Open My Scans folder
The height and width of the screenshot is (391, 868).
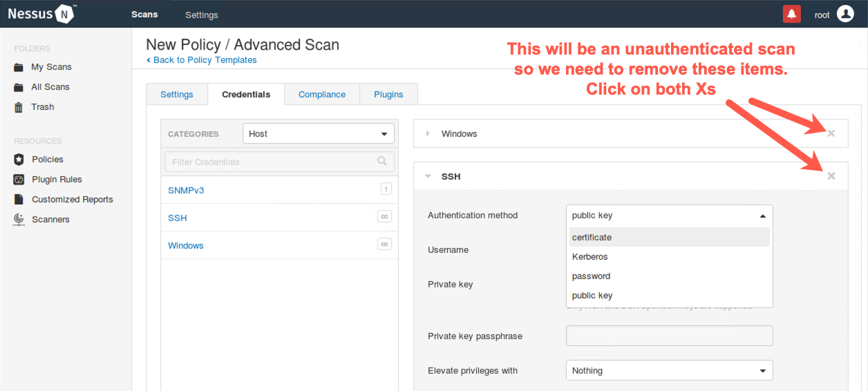51,67
